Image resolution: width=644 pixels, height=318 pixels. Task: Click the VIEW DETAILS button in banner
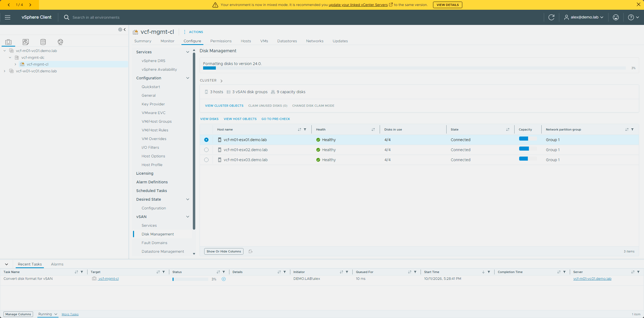pos(447,5)
